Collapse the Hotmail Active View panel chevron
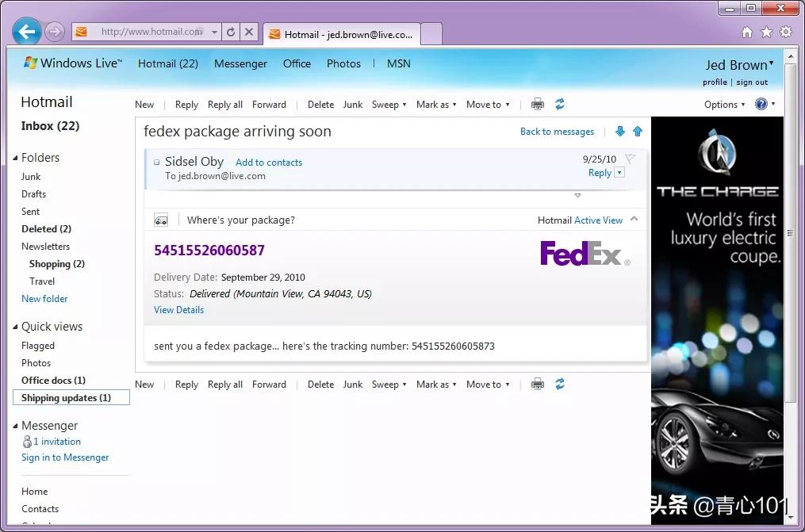Viewport: 805px width, 532px height. [634, 220]
